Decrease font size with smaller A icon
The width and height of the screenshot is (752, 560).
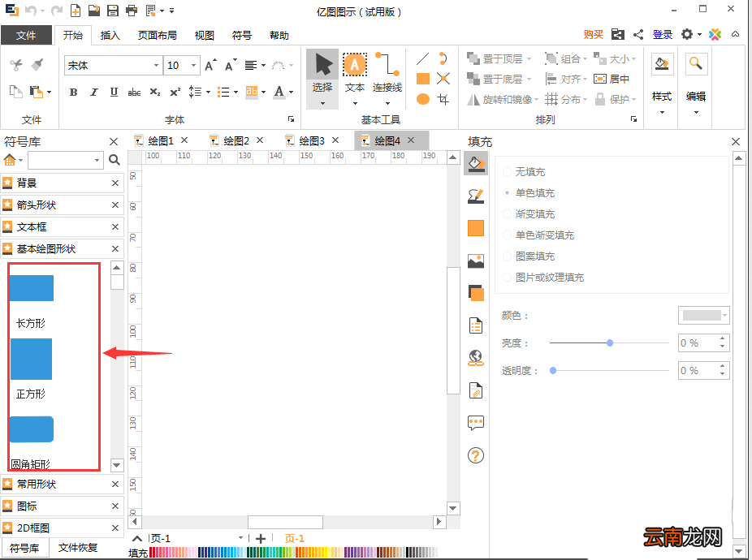tap(231, 65)
